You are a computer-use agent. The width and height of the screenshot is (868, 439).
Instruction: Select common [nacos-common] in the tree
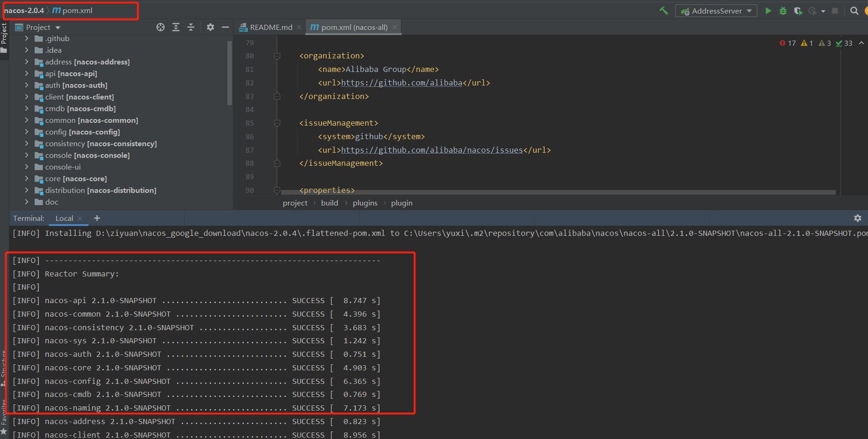coord(91,120)
